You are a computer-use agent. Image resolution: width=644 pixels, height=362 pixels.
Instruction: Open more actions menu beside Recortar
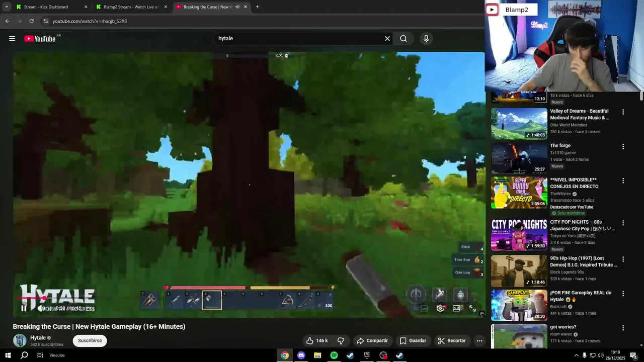pos(479,340)
